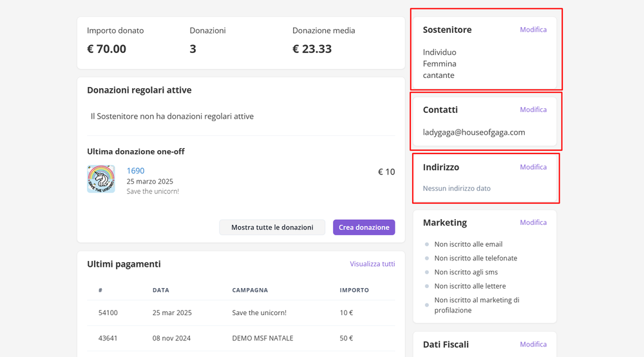644x357 pixels.
Task: Click the IMPORTO column header
Action: coord(354,291)
